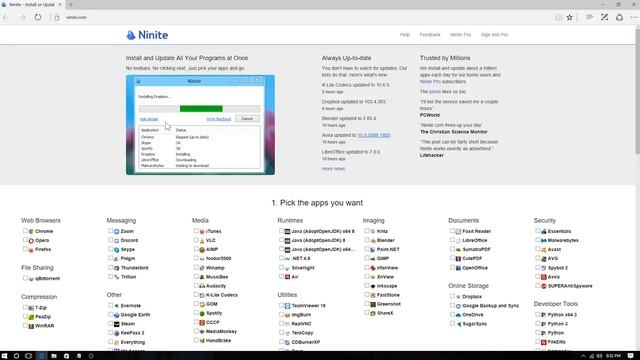Click the Firefox app icon
The image size is (640, 360).
tap(31, 249)
